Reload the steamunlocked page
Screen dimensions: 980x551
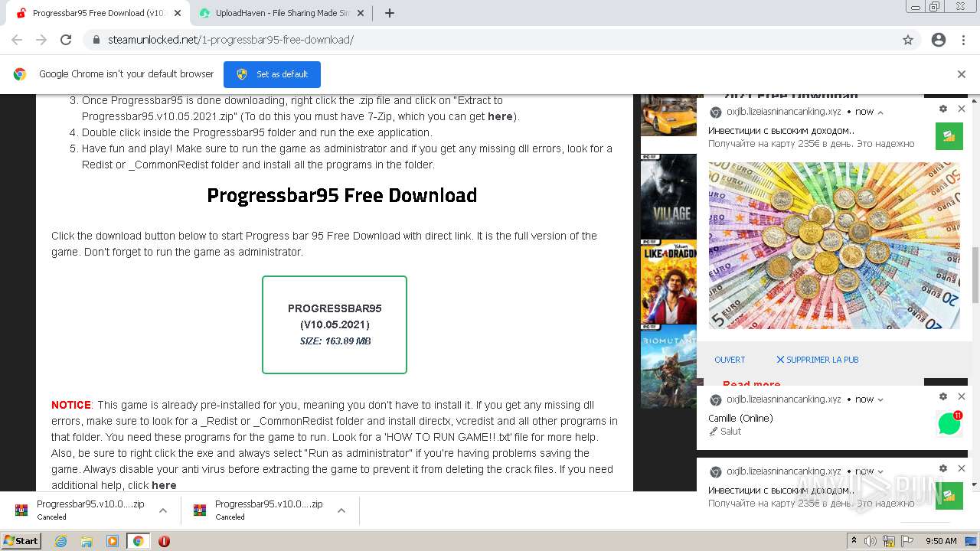pyautogui.click(x=66, y=40)
